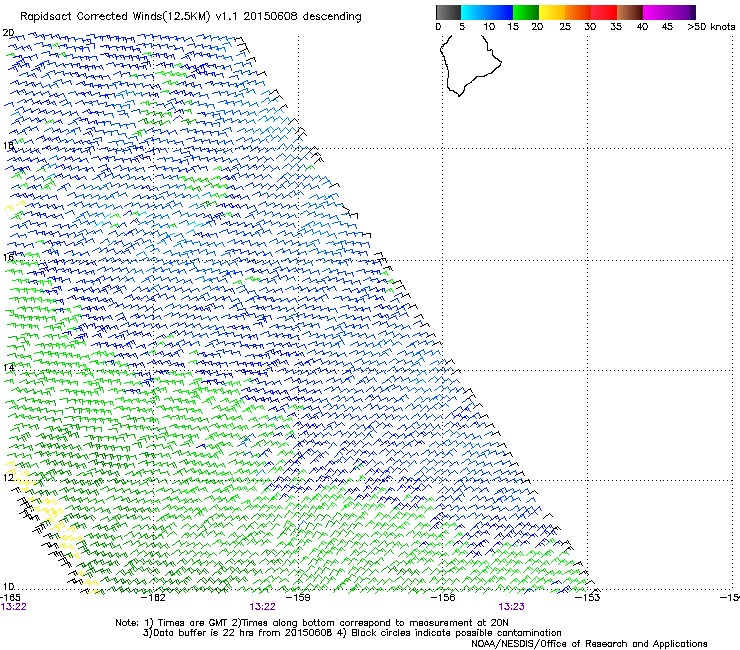The height and width of the screenshot is (650, 740).
Task: Click the latitude label '16'
Action: coord(8,257)
